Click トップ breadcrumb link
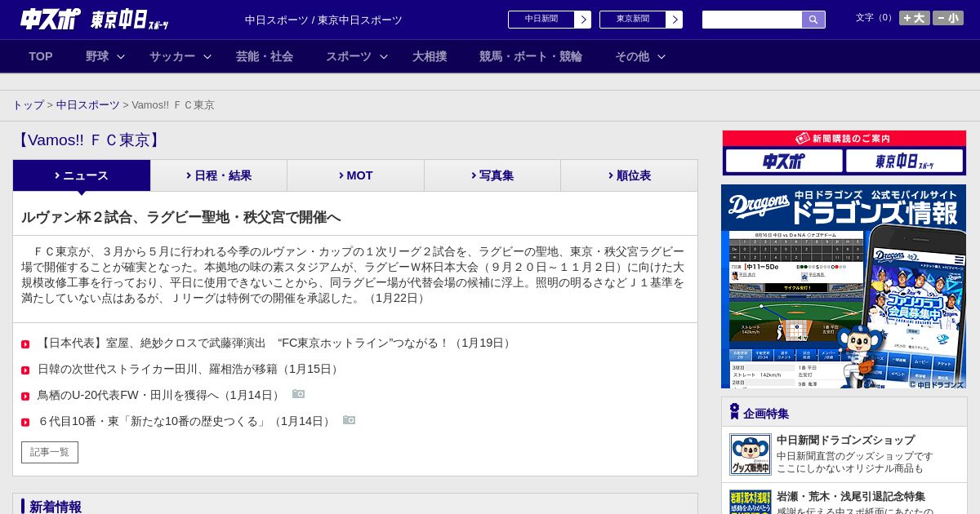 [29, 105]
